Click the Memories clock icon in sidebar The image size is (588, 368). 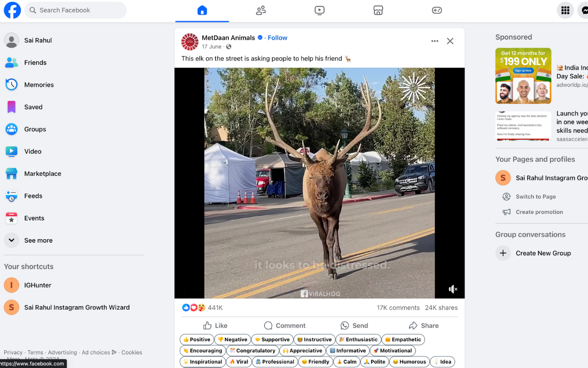11,85
